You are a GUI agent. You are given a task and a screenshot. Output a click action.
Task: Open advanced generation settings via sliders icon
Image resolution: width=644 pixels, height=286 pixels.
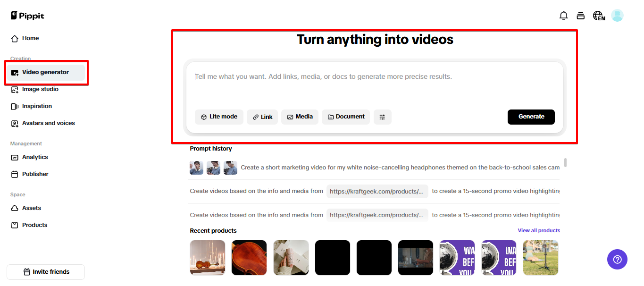(x=382, y=117)
